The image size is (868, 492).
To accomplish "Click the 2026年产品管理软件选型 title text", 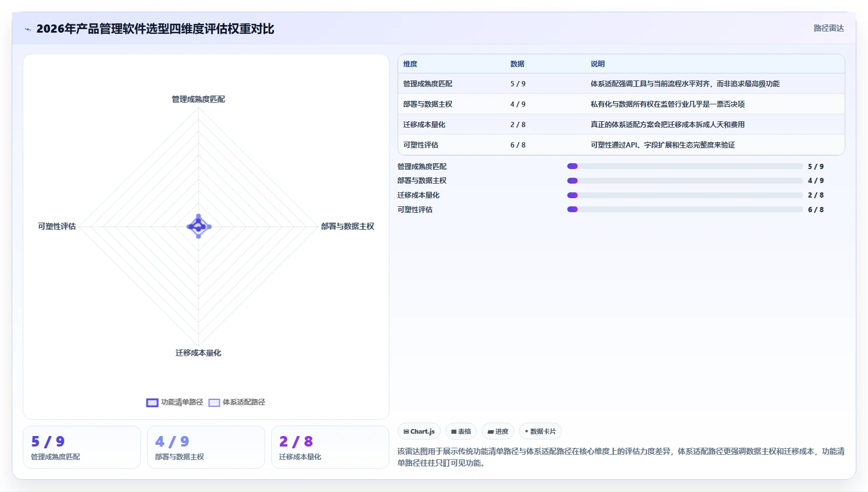I will [155, 29].
